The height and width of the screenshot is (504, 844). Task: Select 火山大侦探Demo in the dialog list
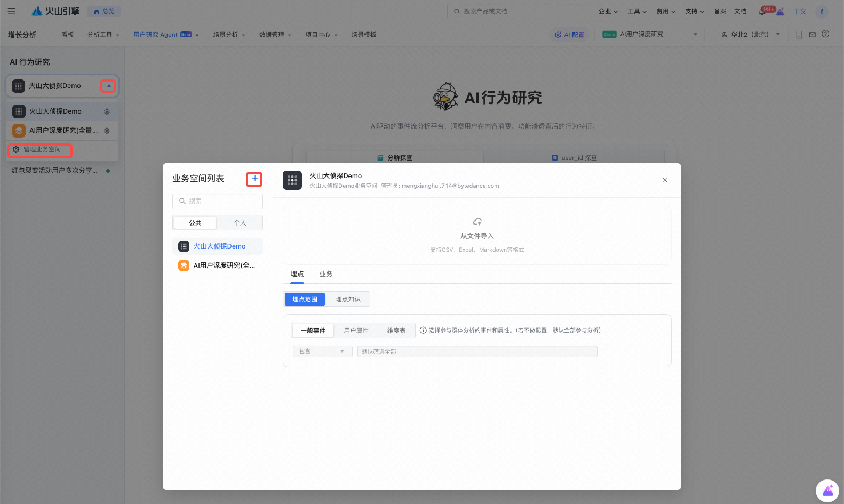pos(218,246)
